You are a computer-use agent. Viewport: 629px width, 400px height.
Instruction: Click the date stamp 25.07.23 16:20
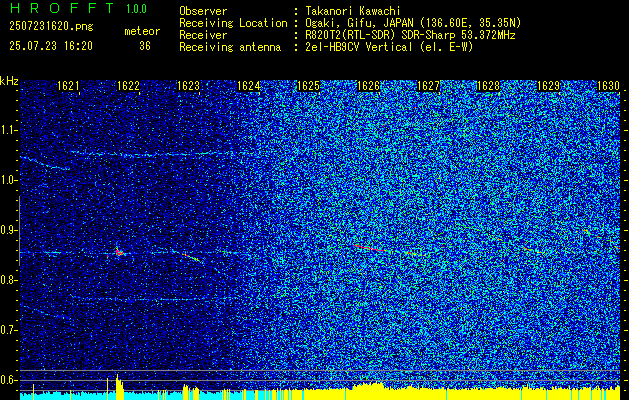[x=51, y=46]
